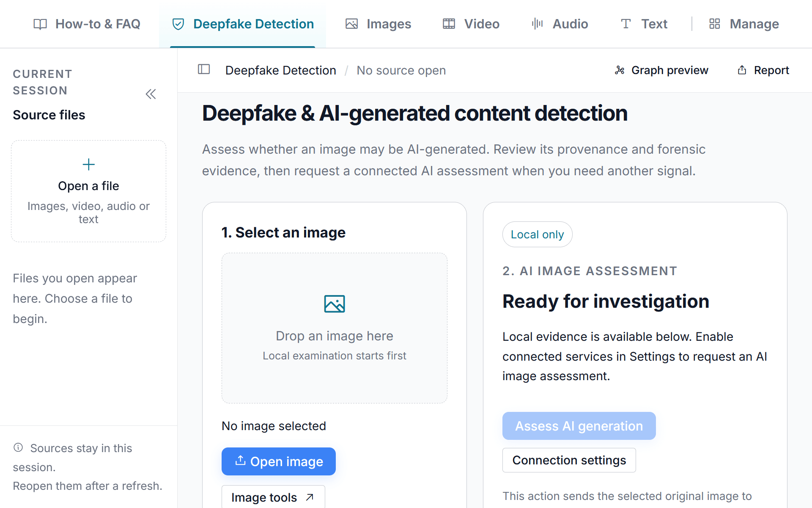Open Graph preview
This screenshot has width=812, height=508.
point(662,70)
